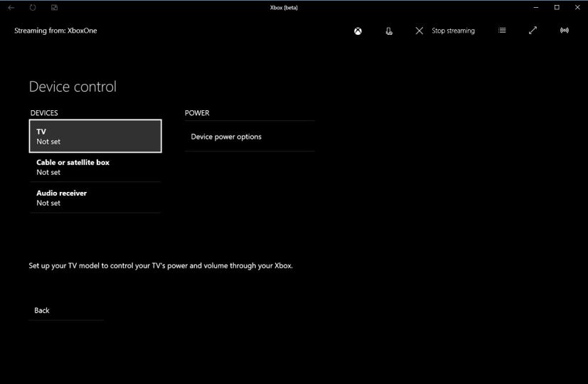Click the Device control heading
588x384 pixels.
coord(73,87)
